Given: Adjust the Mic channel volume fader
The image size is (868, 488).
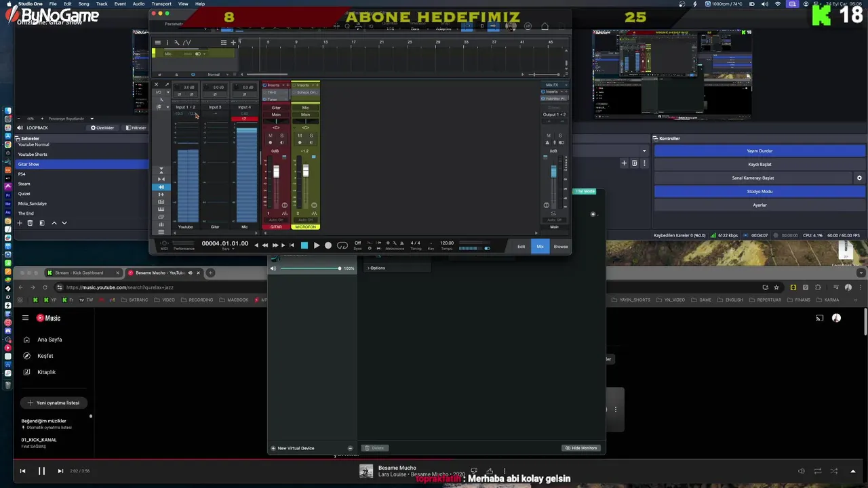Looking at the screenshot, I should (305, 172).
